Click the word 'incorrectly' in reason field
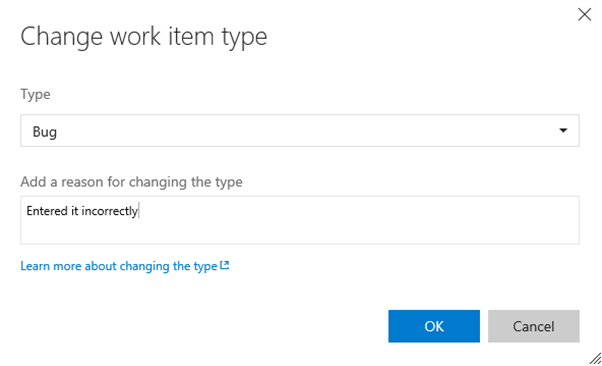Viewport: 602px width, 366px height. tap(109, 211)
